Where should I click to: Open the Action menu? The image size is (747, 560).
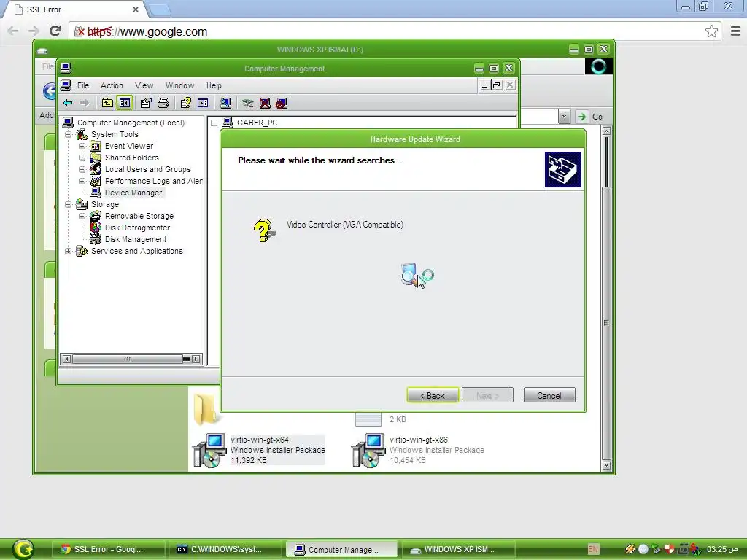coord(112,85)
